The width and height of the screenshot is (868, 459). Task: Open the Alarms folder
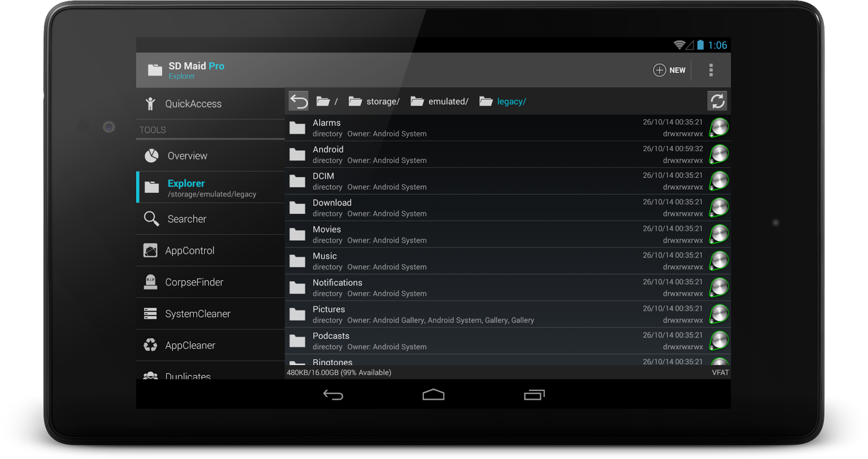[507, 127]
